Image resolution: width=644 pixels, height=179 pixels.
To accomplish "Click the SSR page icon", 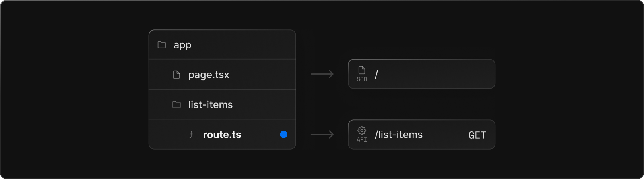I will click(362, 70).
